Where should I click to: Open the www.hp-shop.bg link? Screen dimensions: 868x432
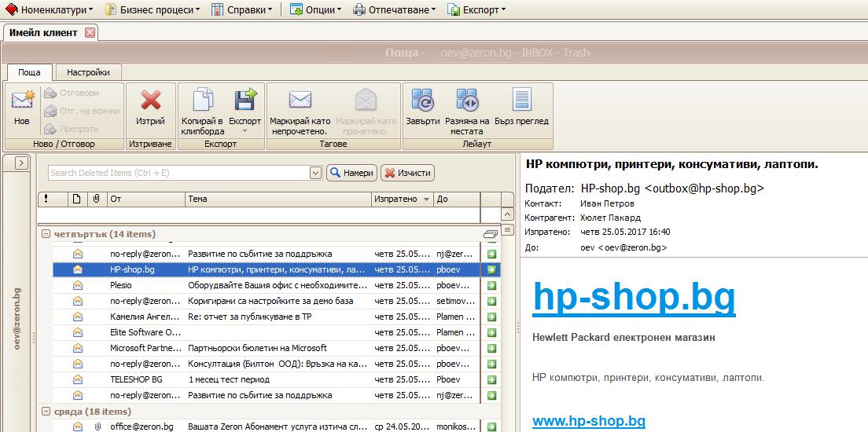pyautogui.click(x=588, y=421)
